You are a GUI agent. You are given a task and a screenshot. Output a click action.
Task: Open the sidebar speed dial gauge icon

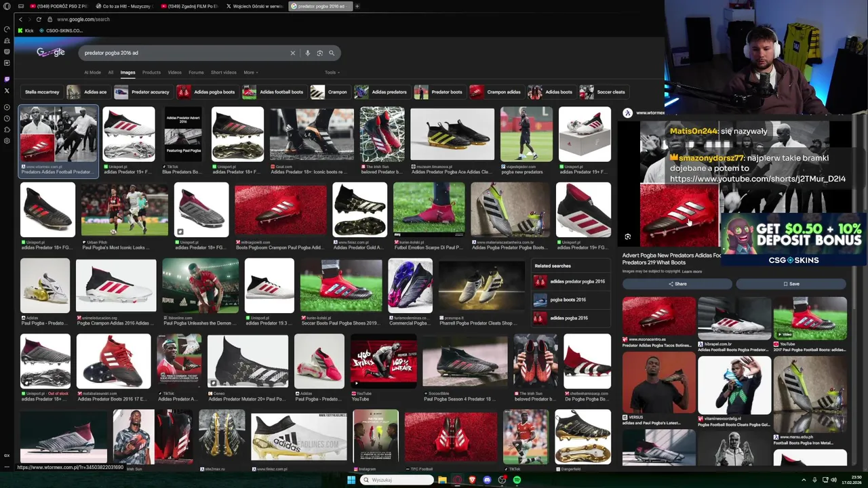pyautogui.click(x=7, y=30)
